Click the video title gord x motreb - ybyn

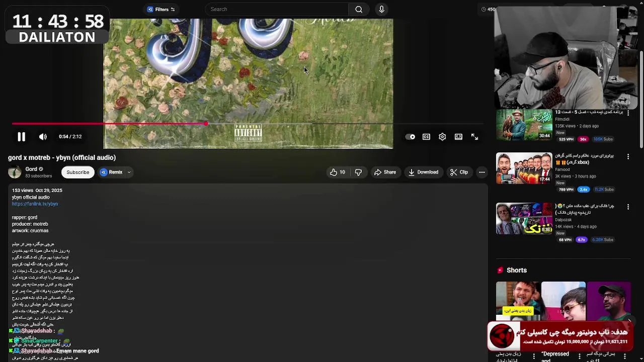pos(62,157)
